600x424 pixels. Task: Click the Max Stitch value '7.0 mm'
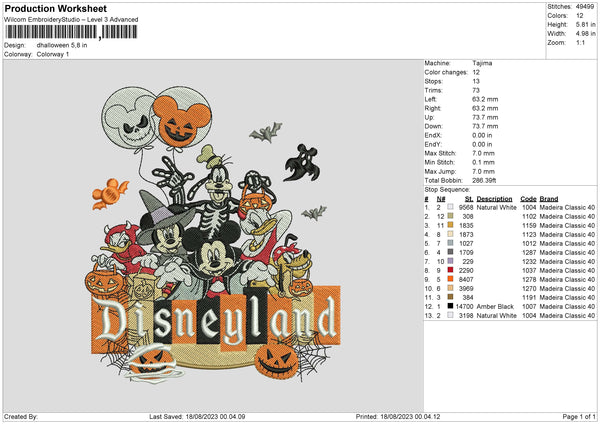tap(483, 153)
